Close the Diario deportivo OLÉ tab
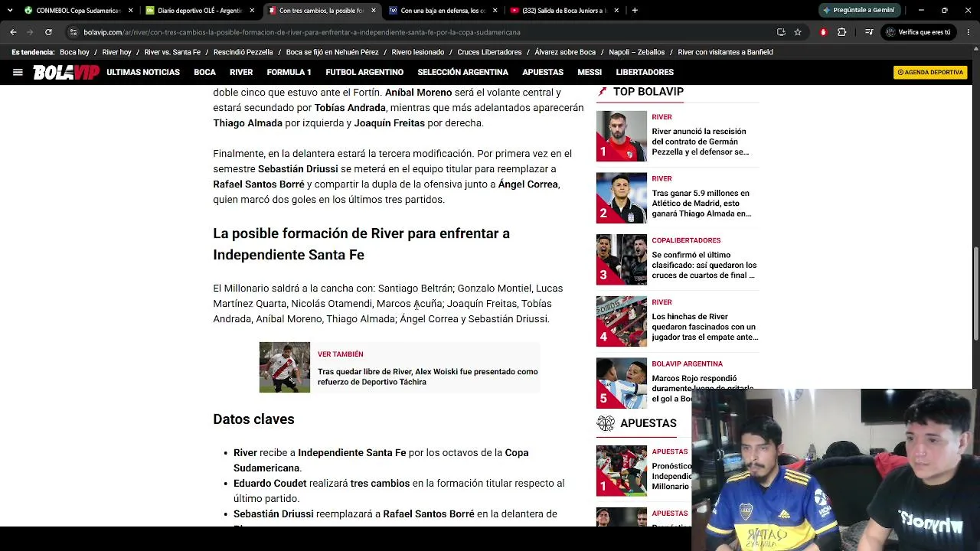The height and width of the screenshot is (551, 980). [252, 11]
